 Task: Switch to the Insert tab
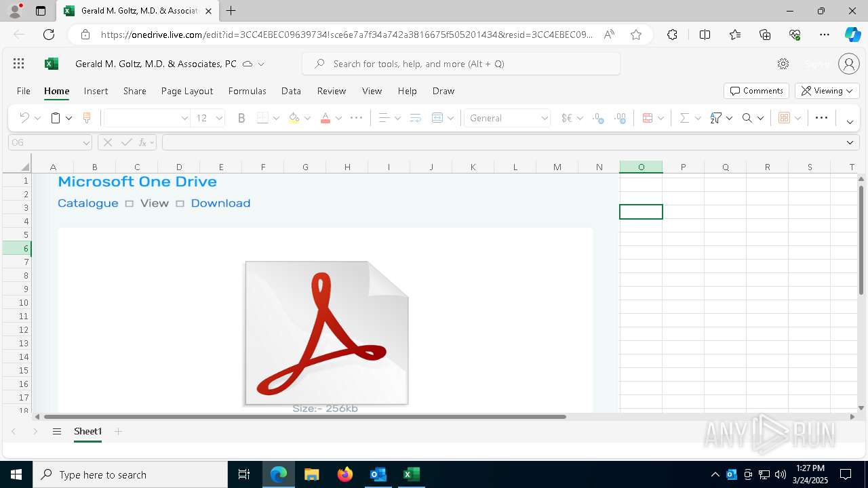click(x=96, y=91)
